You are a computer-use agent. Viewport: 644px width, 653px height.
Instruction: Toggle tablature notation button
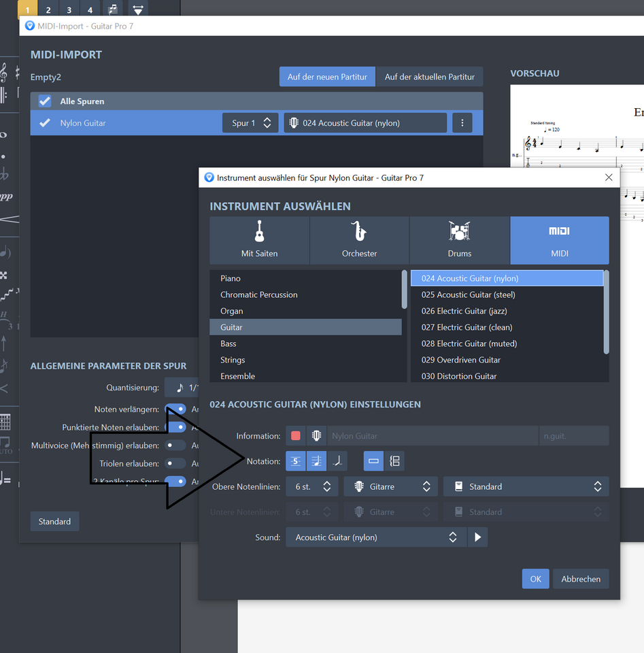pyautogui.click(x=296, y=461)
